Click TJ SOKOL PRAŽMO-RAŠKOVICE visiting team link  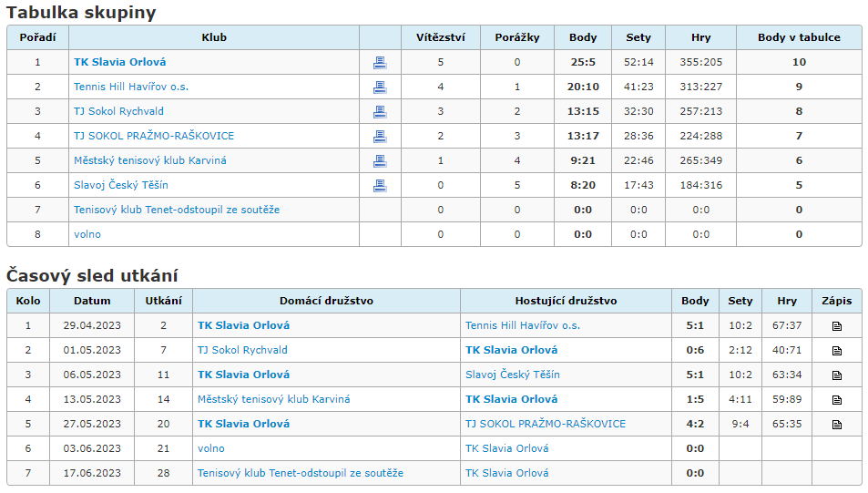(x=546, y=424)
